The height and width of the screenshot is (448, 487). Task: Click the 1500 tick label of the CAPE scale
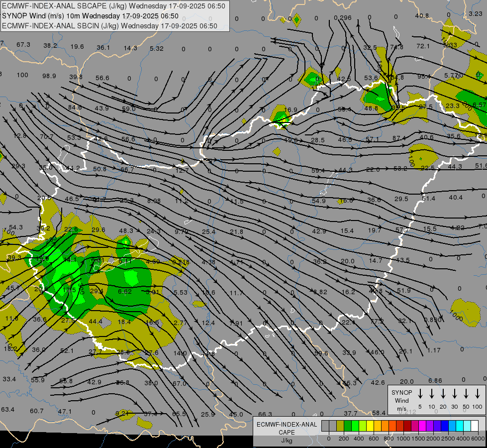click(418, 439)
